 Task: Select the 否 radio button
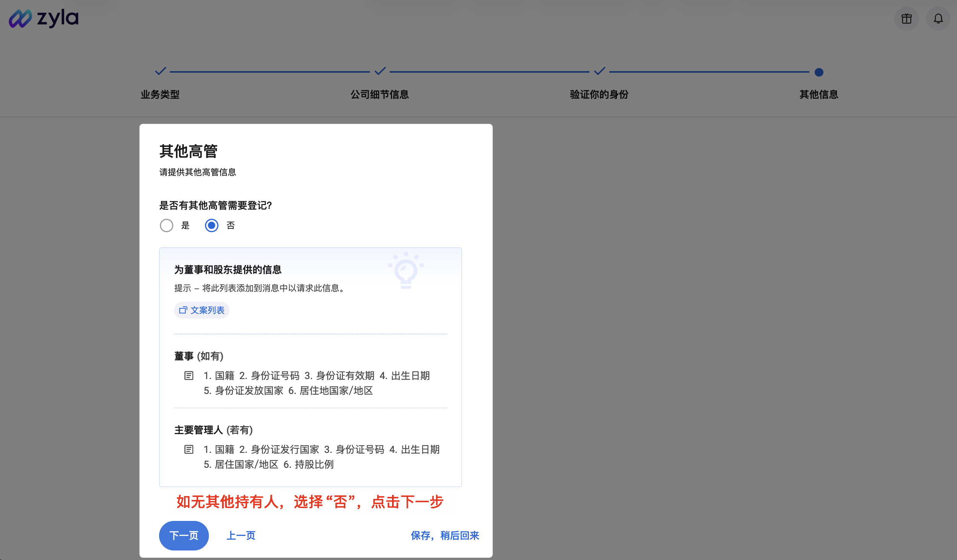[212, 226]
